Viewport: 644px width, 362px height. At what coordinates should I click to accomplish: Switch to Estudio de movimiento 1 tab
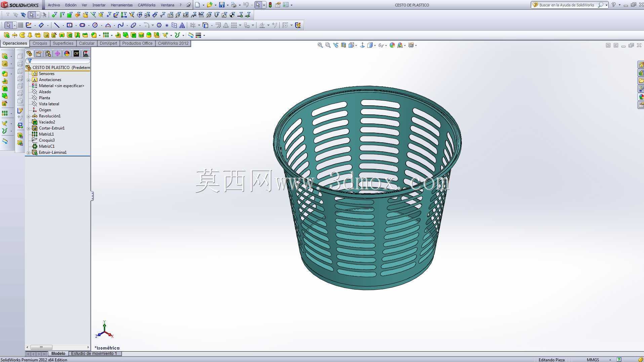[94, 354]
